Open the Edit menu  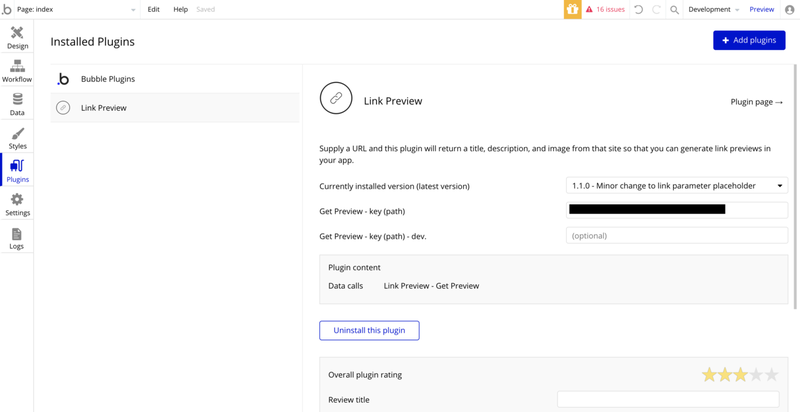tap(154, 9)
